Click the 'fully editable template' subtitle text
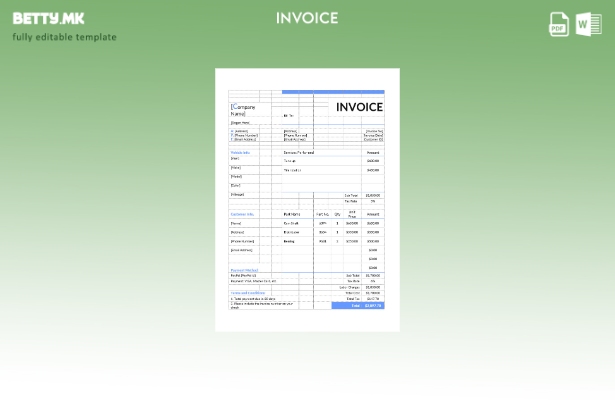The height and width of the screenshot is (400, 615). (64, 38)
